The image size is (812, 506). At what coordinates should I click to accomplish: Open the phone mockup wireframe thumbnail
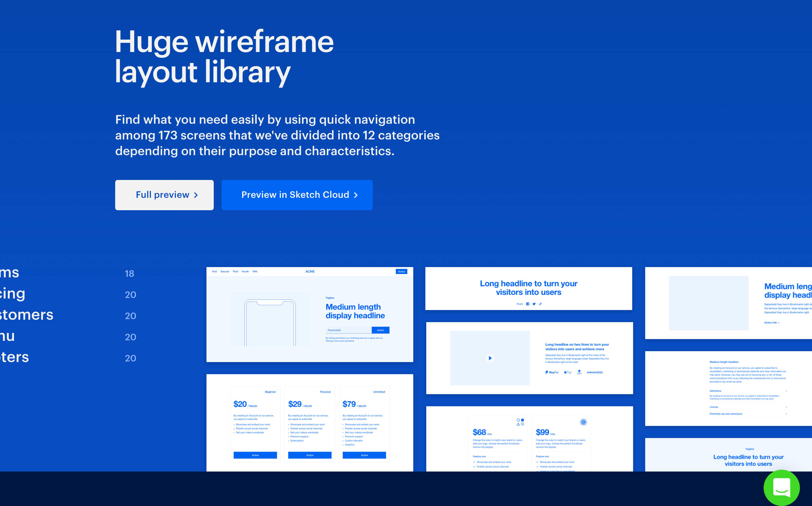coord(310,315)
